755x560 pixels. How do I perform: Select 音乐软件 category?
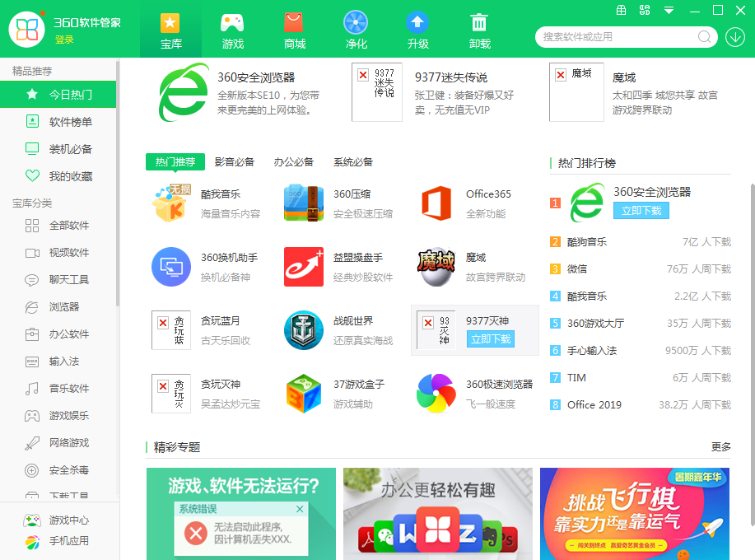point(58,389)
